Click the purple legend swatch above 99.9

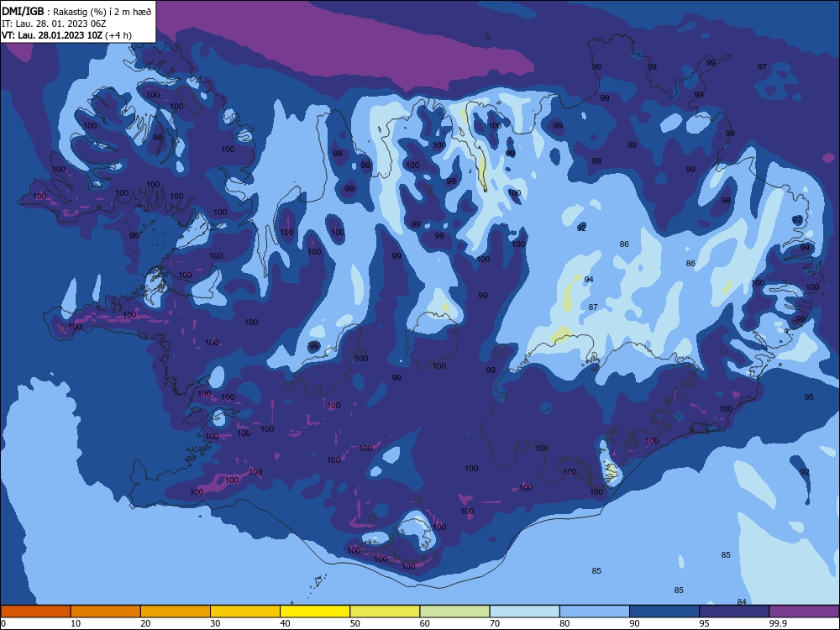coord(804,612)
